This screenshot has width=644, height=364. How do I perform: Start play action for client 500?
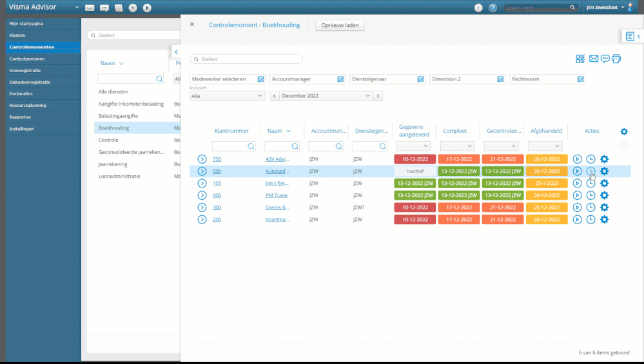pyautogui.click(x=577, y=171)
